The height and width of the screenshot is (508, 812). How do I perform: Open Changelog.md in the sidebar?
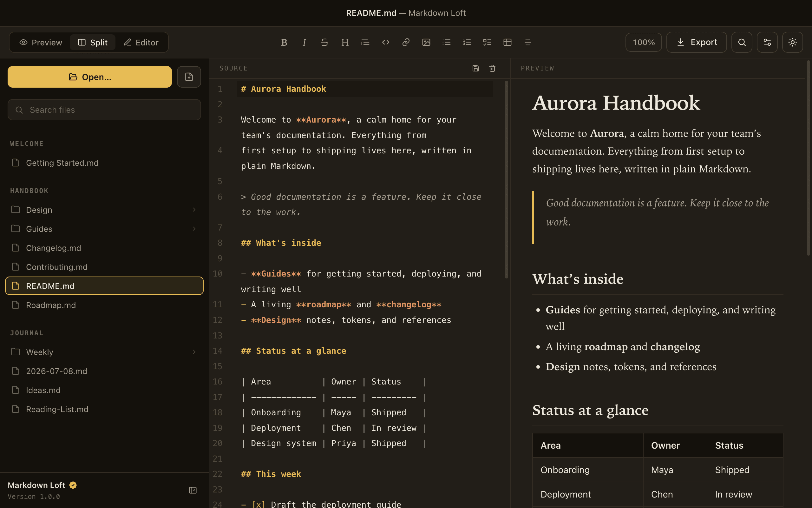coord(104,248)
